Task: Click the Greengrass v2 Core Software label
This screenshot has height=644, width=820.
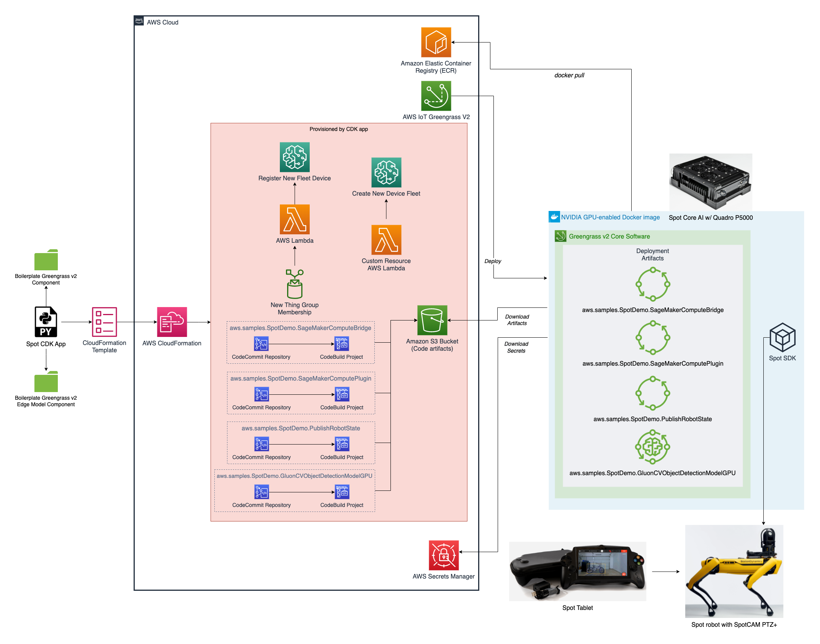Action: click(x=609, y=236)
